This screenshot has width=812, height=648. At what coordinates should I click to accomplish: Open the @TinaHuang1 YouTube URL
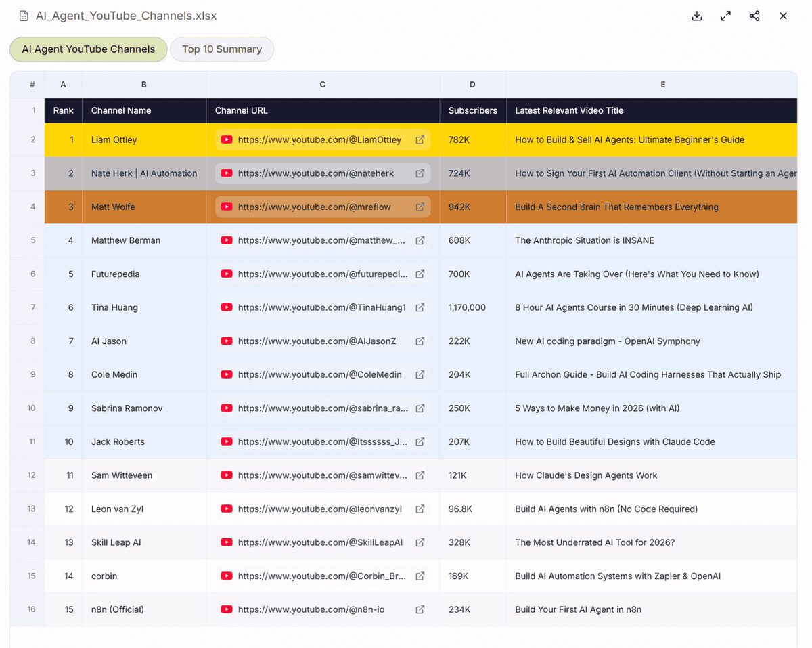322,307
